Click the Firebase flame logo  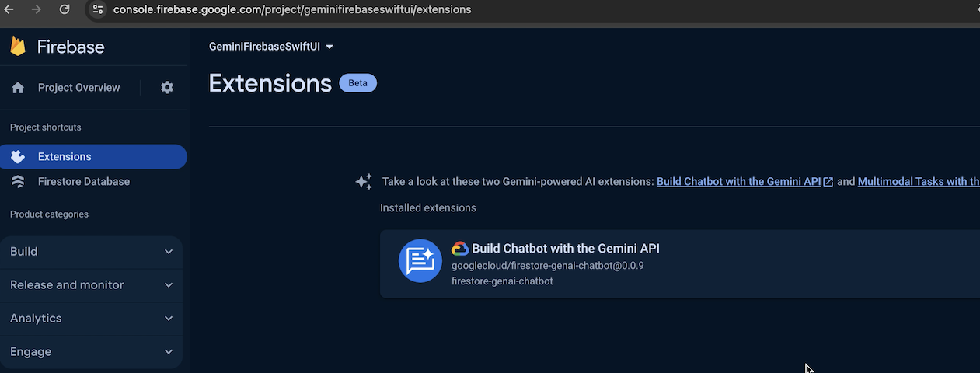tap(18, 47)
